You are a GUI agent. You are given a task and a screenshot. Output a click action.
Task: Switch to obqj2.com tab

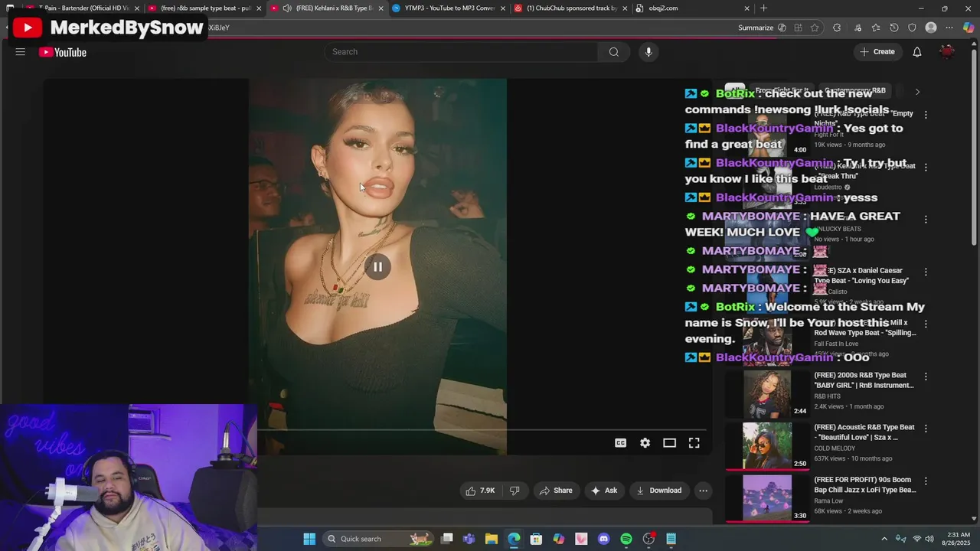tap(693, 8)
